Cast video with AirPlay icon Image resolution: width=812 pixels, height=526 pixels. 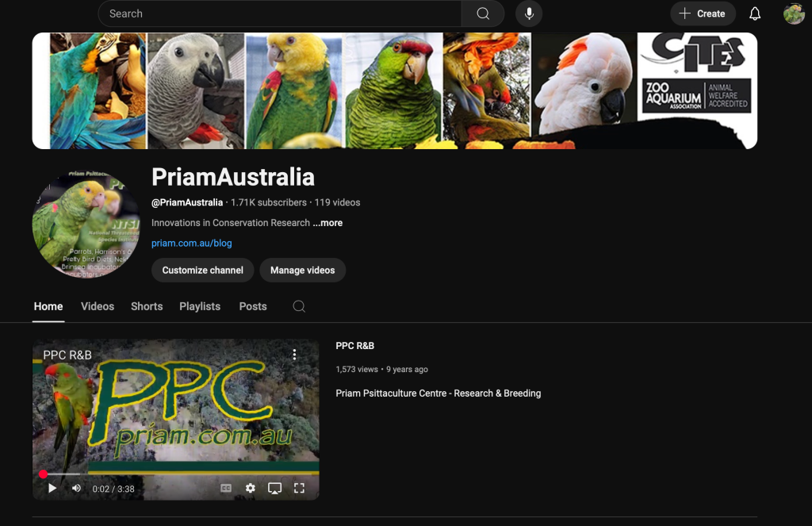tap(274, 489)
